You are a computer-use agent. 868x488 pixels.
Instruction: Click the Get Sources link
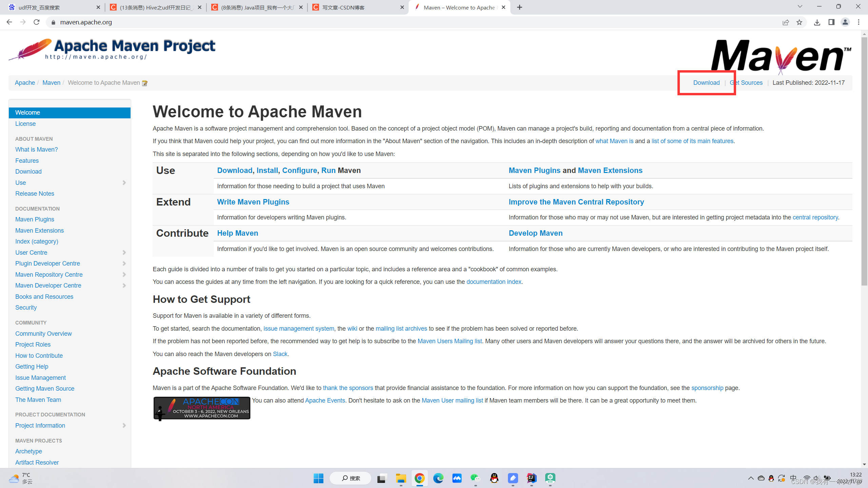pyautogui.click(x=746, y=83)
